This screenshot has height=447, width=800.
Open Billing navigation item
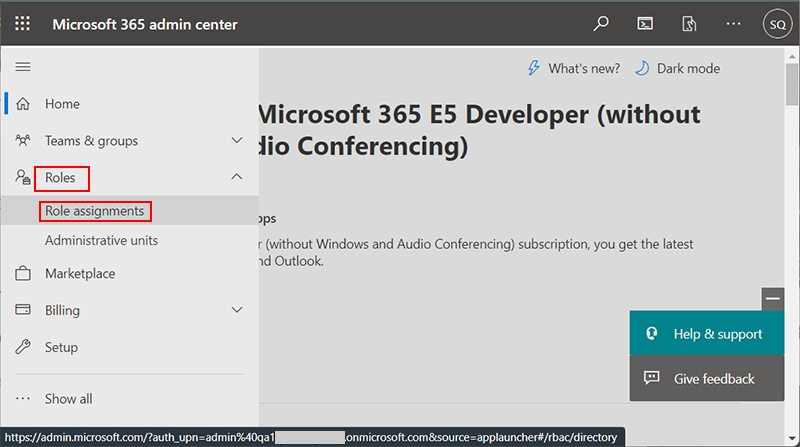coord(62,310)
